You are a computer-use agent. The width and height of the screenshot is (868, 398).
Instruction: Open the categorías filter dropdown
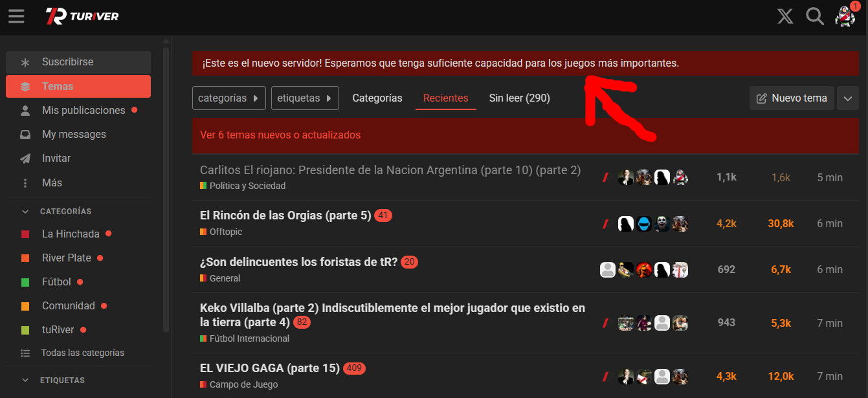229,98
